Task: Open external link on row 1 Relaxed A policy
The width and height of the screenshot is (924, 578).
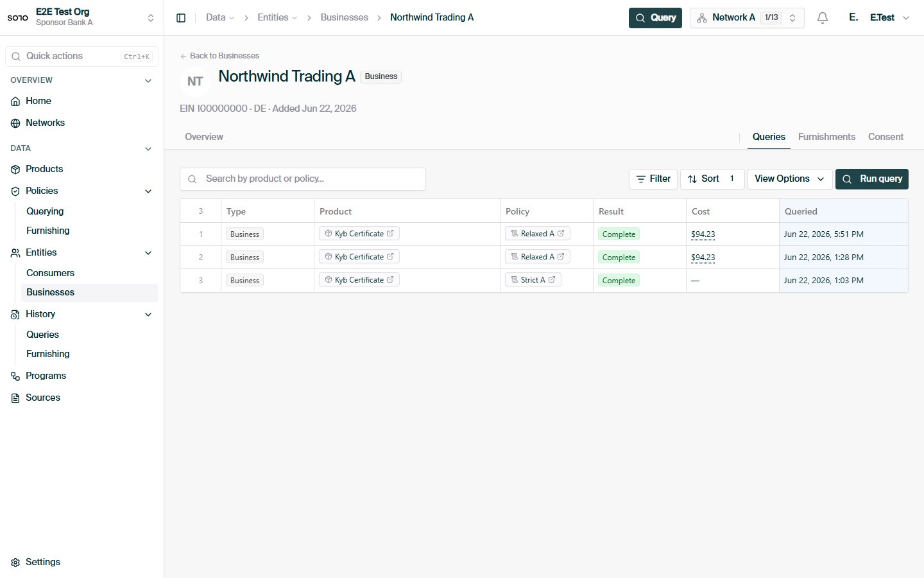Action: (561, 234)
